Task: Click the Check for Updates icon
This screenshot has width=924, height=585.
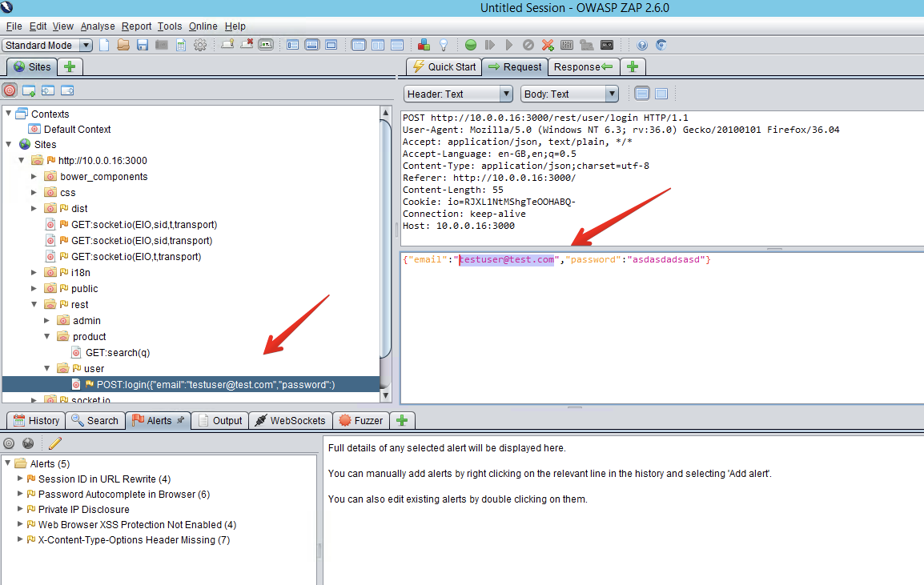Action: [661, 45]
